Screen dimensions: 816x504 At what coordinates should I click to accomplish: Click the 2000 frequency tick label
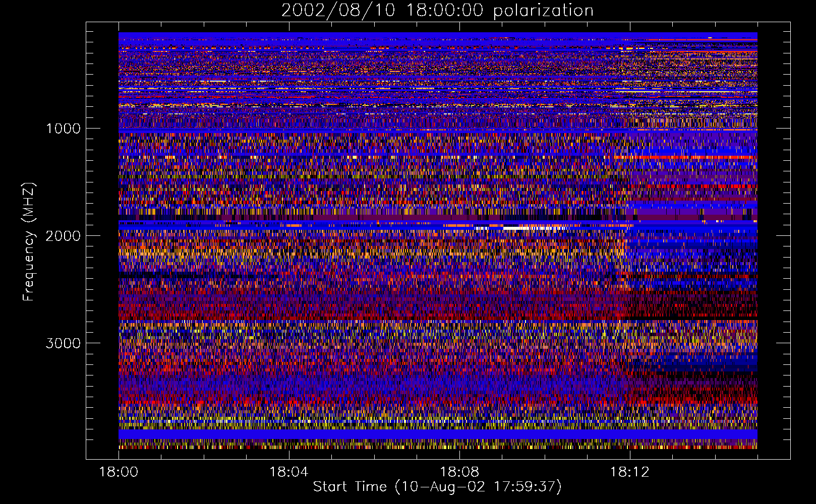63,236
